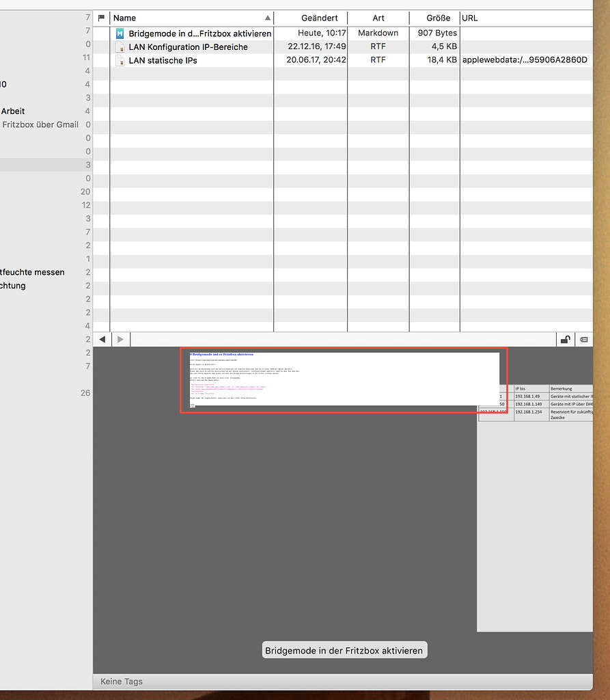
Task: Go back with the left arrow button
Action: coord(102,339)
